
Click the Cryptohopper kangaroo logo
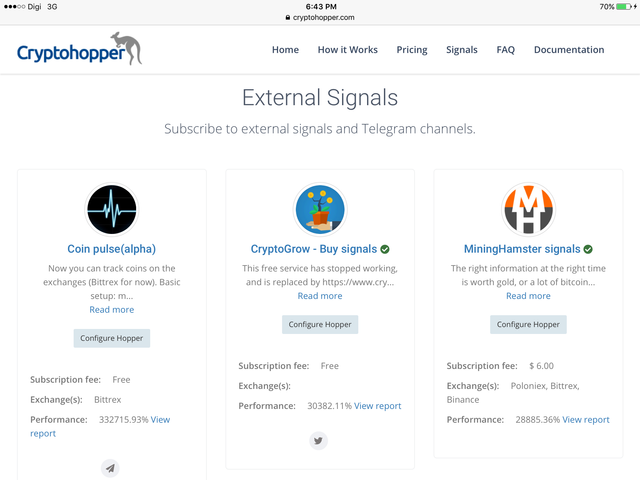80,50
